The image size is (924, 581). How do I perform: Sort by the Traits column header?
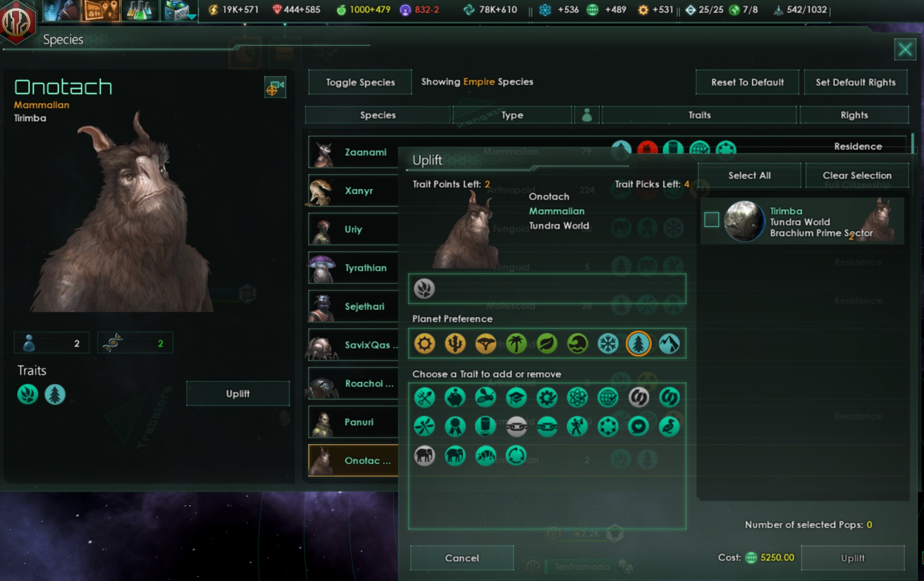coord(699,115)
